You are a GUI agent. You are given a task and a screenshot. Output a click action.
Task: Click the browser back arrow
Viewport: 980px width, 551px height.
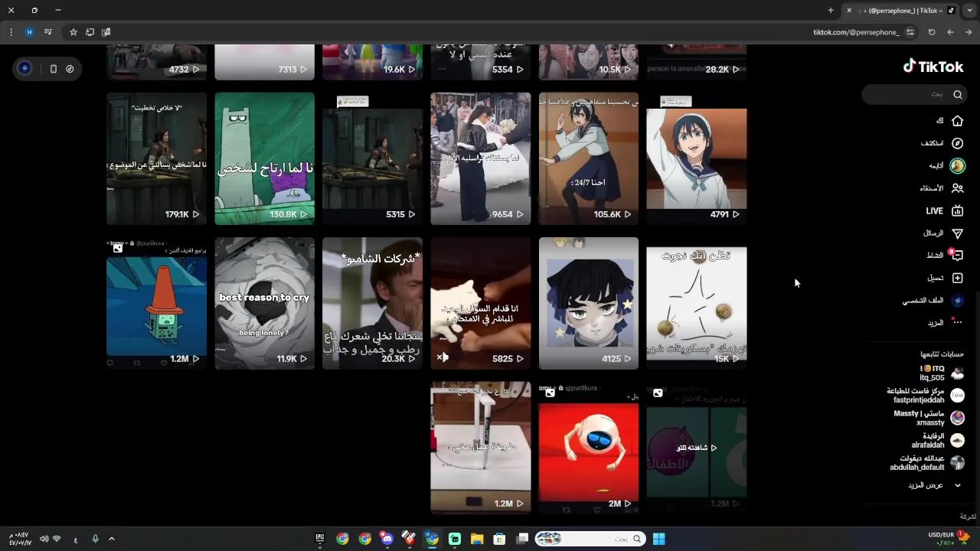pos(950,32)
